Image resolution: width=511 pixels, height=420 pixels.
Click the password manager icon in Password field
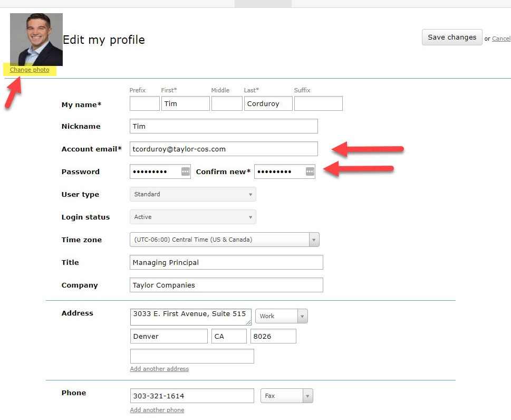[x=186, y=171]
